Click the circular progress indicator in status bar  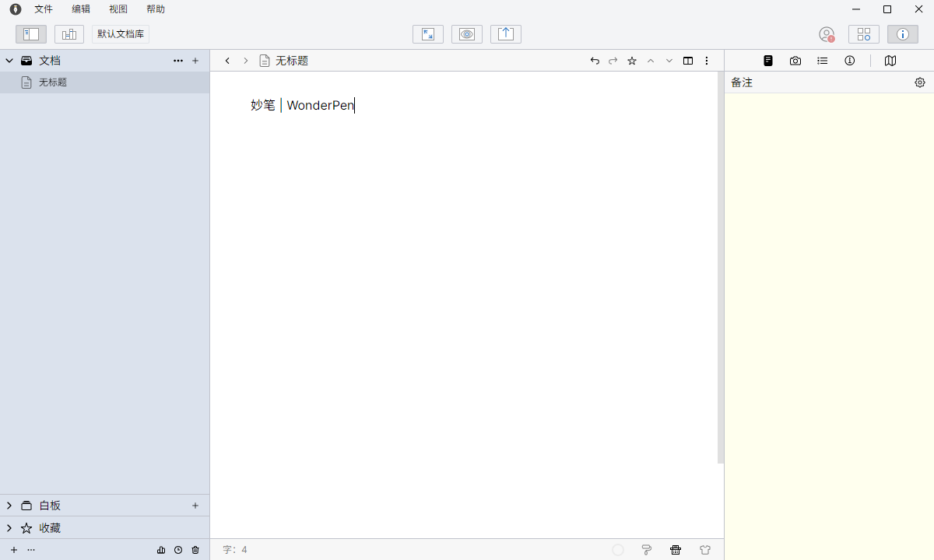click(x=618, y=550)
